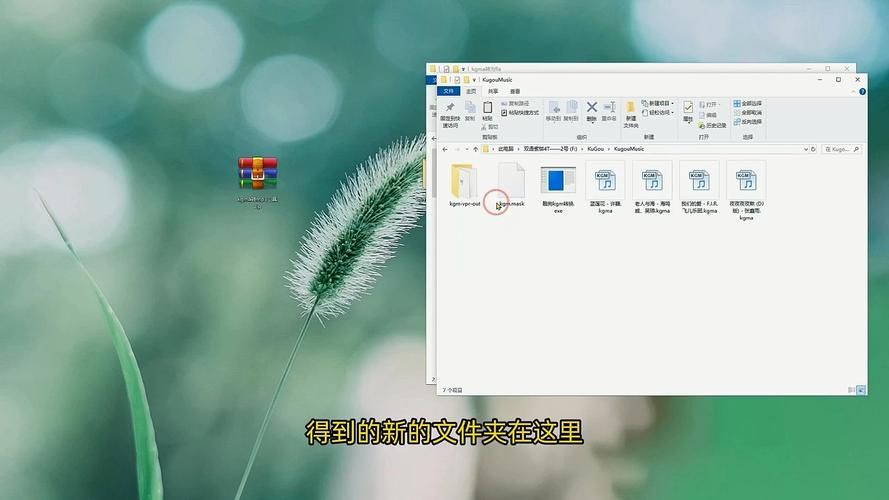This screenshot has width=889, height=500.
Task: Click the up-arrow parent folder button
Action: tap(474, 149)
